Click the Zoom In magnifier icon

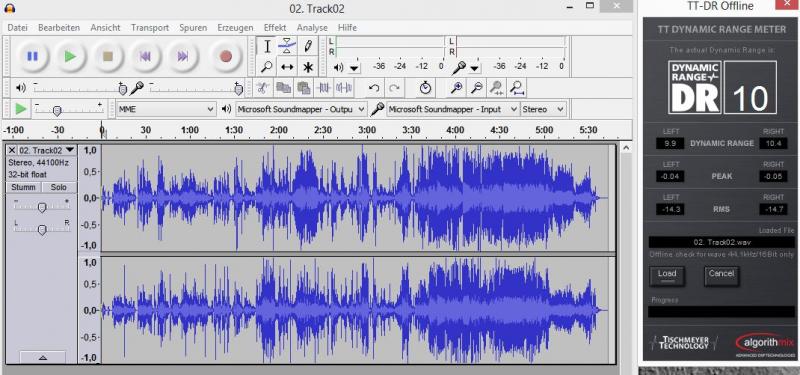(456, 88)
